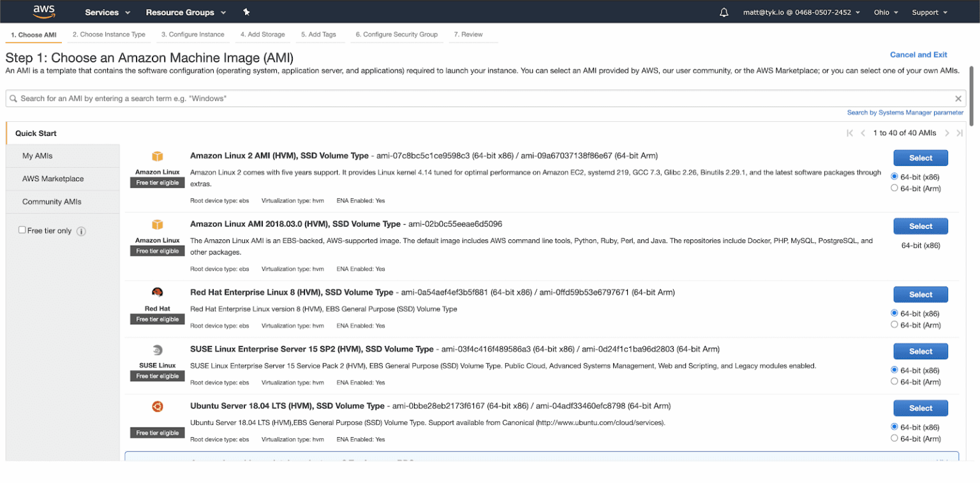Open the AWS logo home link
Image resolution: width=980 pixels, height=483 pixels.
pyautogui.click(x=44, y=11)
